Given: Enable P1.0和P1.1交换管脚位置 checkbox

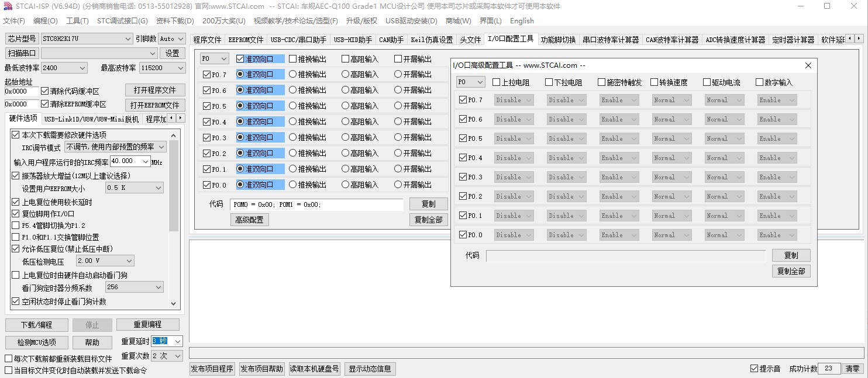Looking at the screenshot, I should point(16,237).
